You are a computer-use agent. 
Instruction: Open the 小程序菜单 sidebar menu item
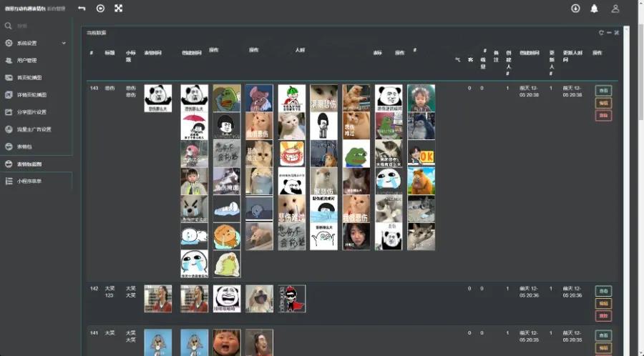tap(36, 181)
